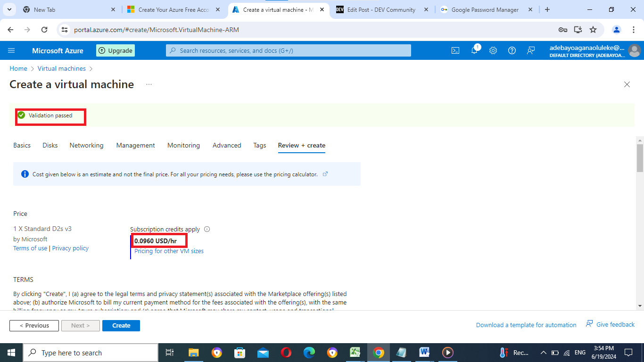Open a new browser tab with plus

tap(547, 9)
